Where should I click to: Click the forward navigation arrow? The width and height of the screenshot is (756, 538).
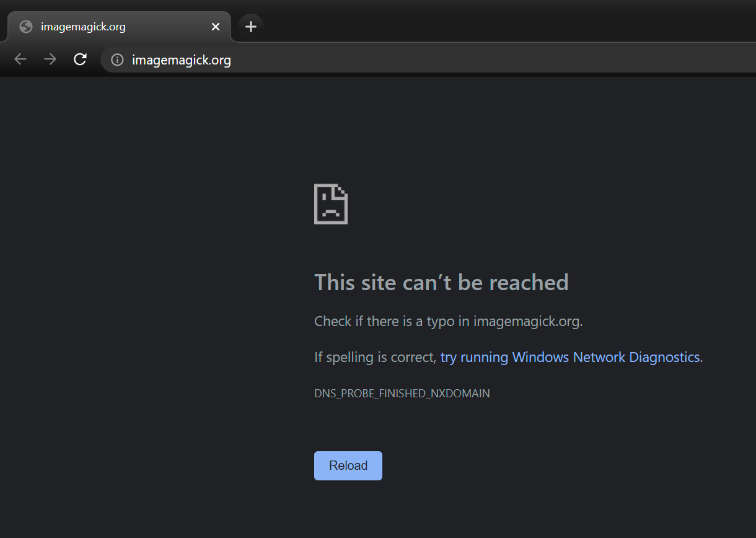tap(50, 59)
